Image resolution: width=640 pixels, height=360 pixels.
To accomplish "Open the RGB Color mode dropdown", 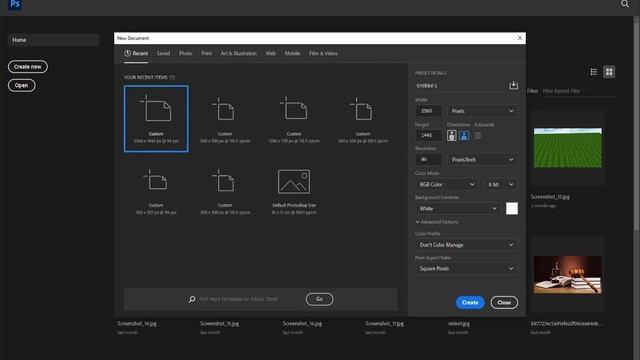I will pyautogui.click(x=447, y=184).
